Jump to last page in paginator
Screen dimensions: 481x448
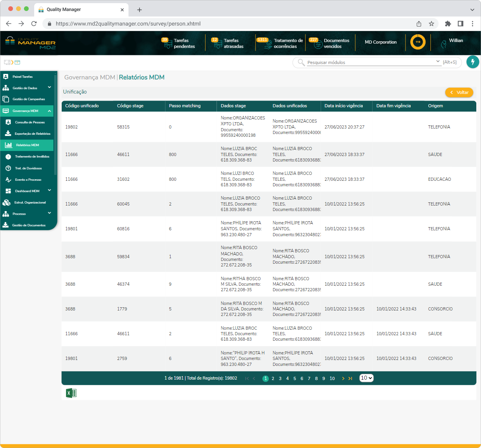tap(350, 378)
